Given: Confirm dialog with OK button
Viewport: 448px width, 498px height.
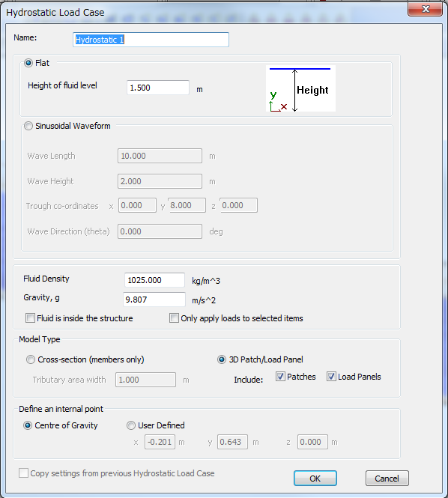Looking at the screenshot, I should coord(315,479).
